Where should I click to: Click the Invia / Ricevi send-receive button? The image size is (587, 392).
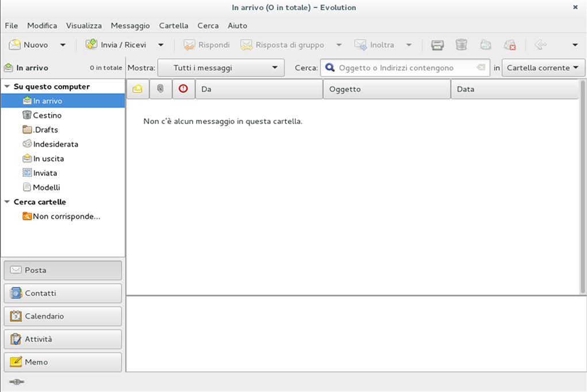tap(116, 45)
